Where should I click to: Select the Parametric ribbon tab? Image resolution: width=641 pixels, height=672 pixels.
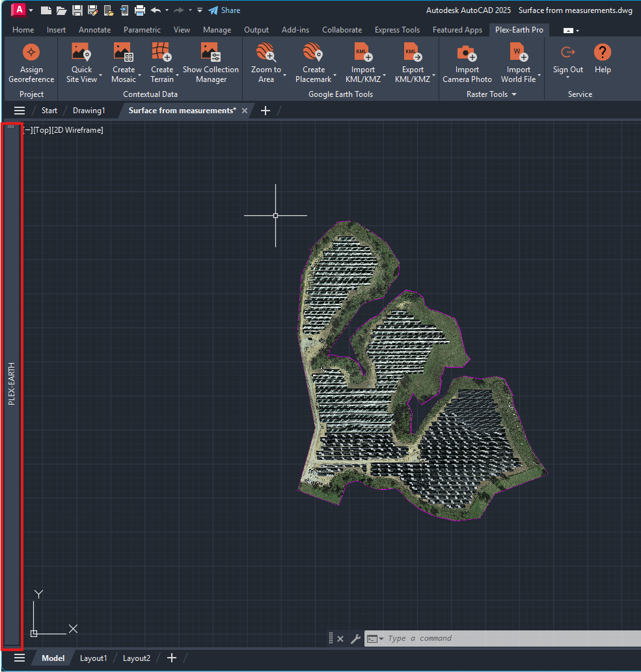pos(142,29)
